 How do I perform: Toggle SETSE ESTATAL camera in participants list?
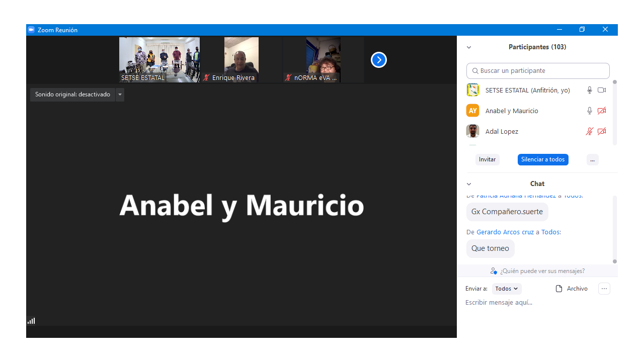602,90
